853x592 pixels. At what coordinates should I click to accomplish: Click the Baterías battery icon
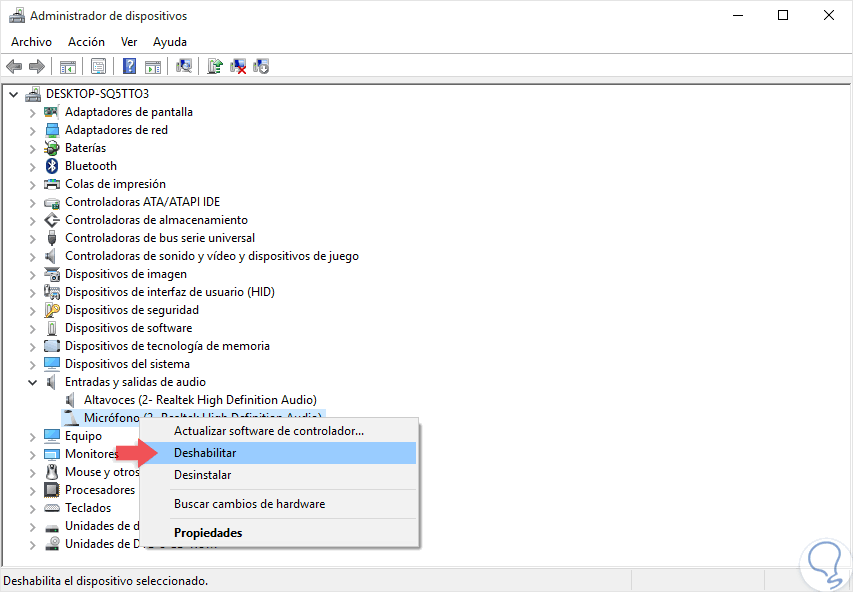point(52,148)
